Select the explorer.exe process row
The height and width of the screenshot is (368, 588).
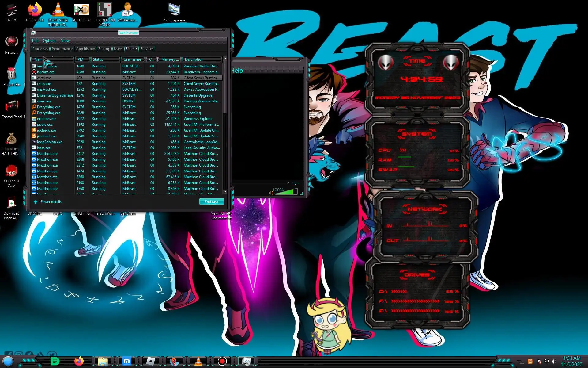click(47, 119)
